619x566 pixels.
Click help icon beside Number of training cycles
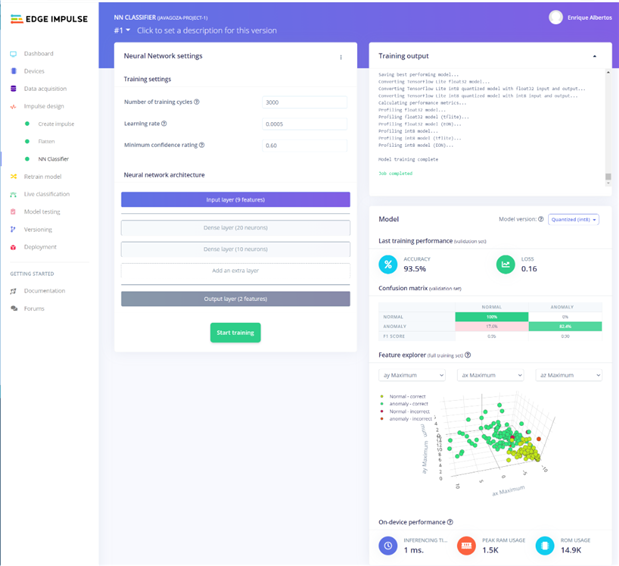(x=197, y=102)
